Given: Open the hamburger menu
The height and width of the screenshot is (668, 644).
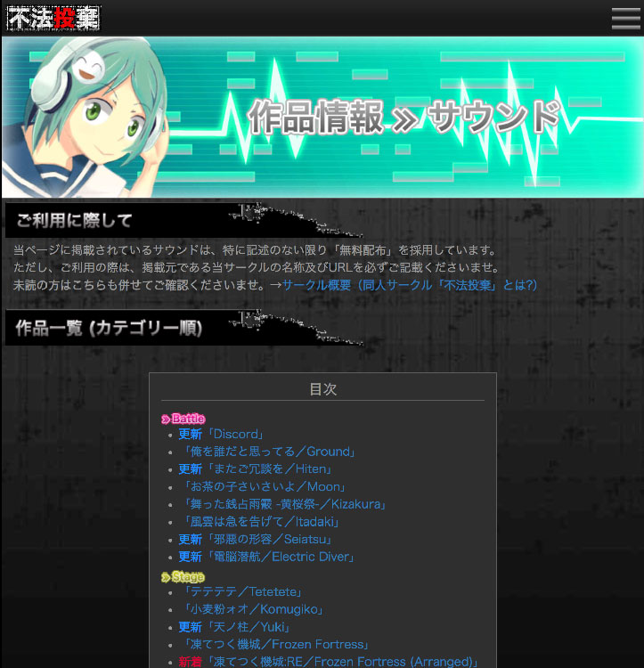Looking at the screenshot, I should [625, 18].
